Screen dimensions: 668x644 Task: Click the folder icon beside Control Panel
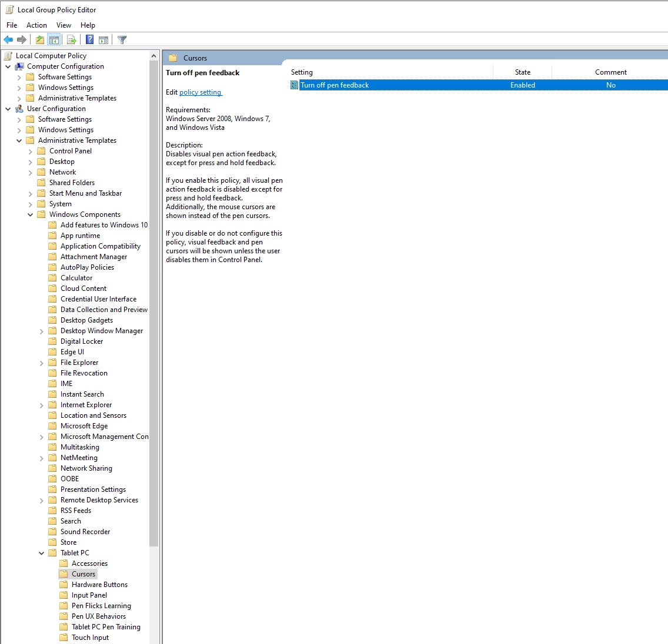point(41,150)
